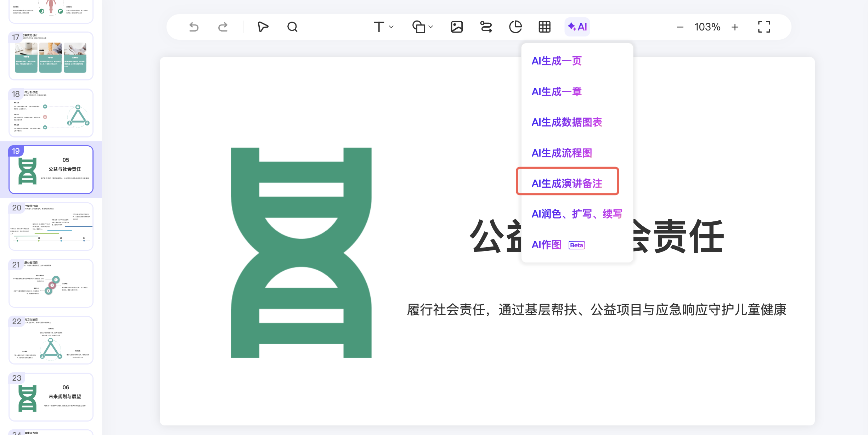
Task: Select the pointer selection tool
Action: (263, 27)
